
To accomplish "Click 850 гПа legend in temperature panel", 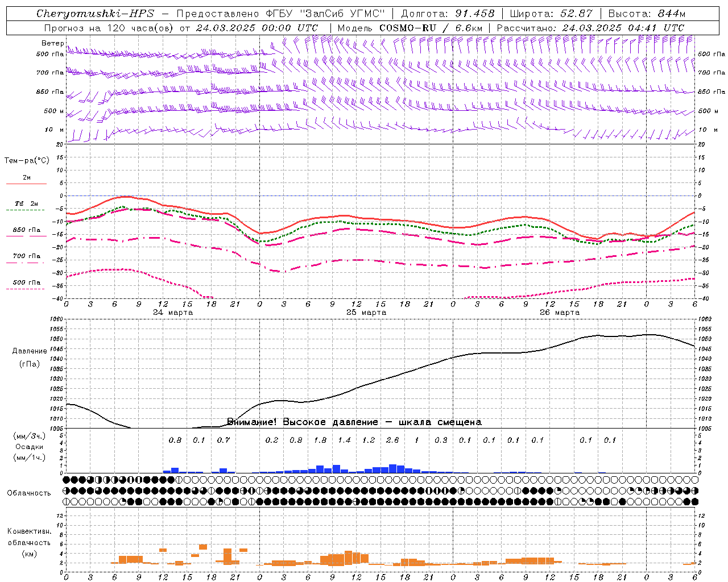I will tap(27, 230).
